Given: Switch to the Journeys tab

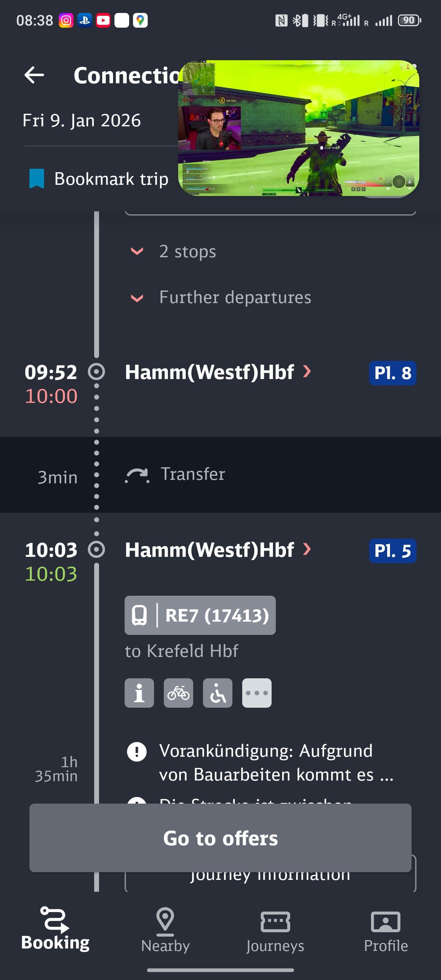Looking at the screenshot, I should tap(275, 930).
